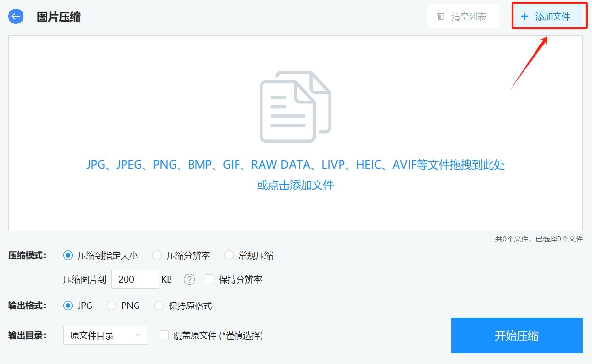Click the blue back arrow icon
The width and height of the screenshot is (592, 364).
click(16, 17)
